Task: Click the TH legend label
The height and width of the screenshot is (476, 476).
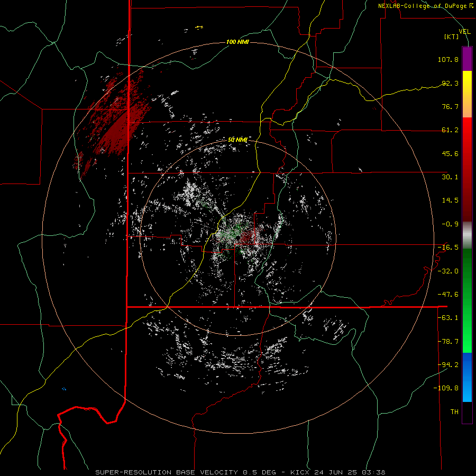Action: click(x=454, y=412)
